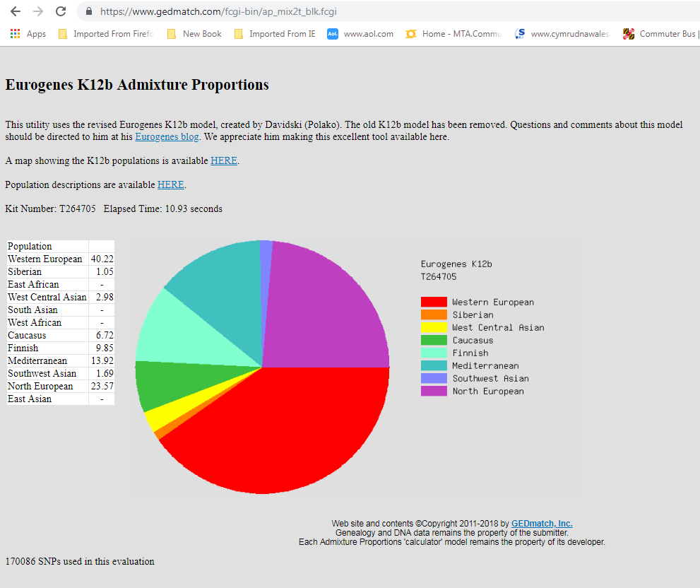Click the padlock site security icon
700x588 pixels.
pos(89,11)
